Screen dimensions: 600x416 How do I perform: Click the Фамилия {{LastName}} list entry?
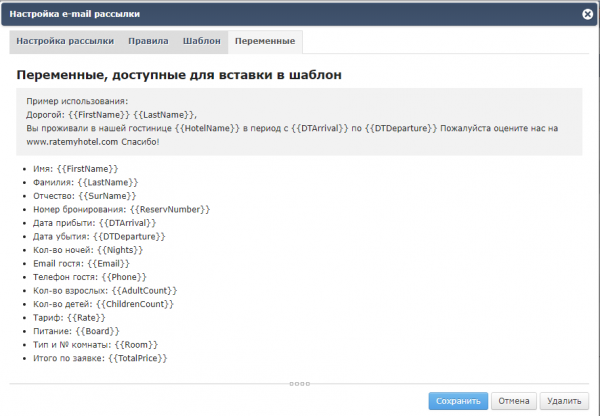coord(82,182)
